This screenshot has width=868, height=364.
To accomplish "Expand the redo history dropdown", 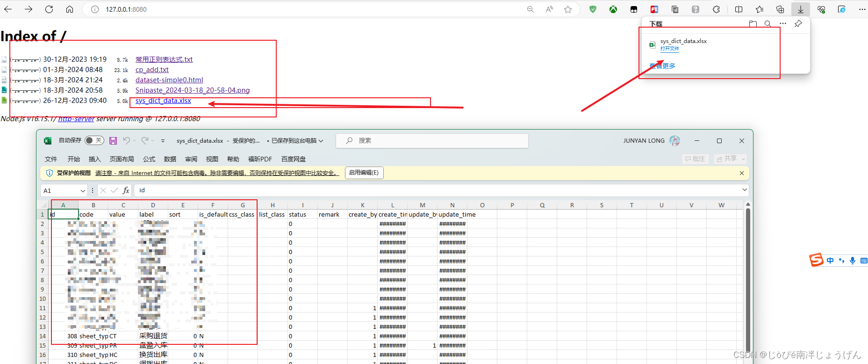I will pyautogui.click(x=152, y=140).
